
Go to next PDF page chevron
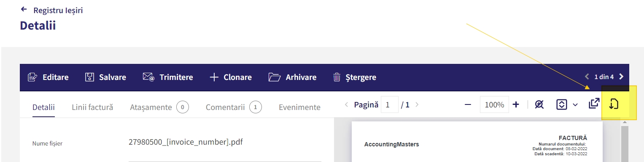[x=417, y=104]
